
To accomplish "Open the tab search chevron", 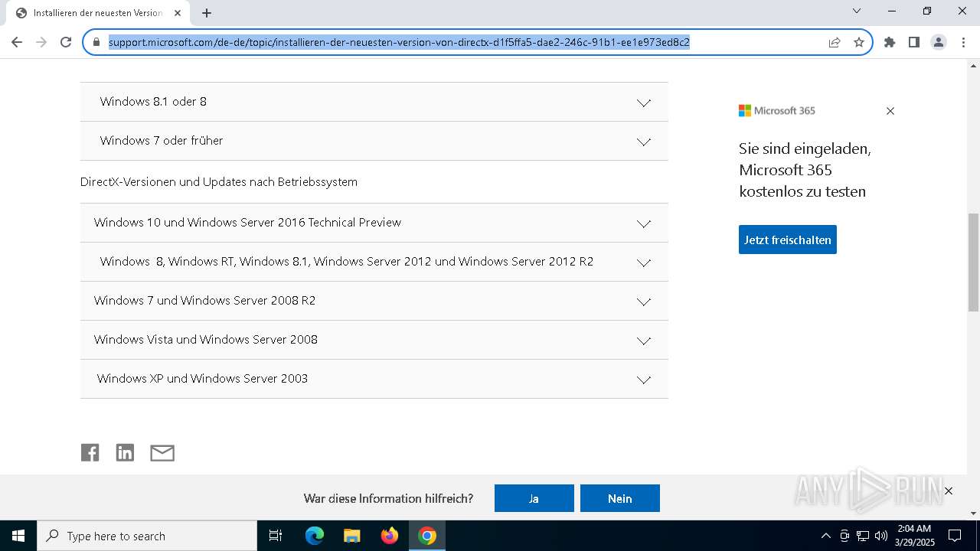I will coord(857,11).
